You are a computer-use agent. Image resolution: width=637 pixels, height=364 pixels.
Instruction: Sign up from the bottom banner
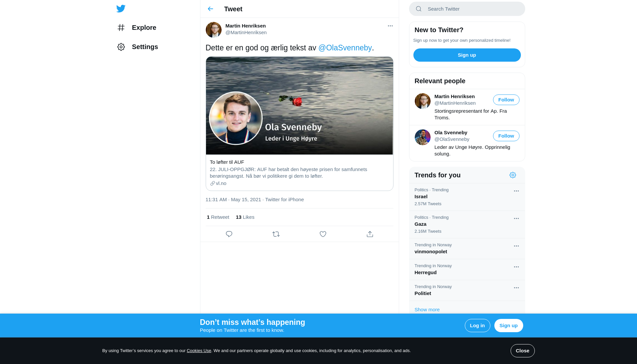[x=509, y=326]
